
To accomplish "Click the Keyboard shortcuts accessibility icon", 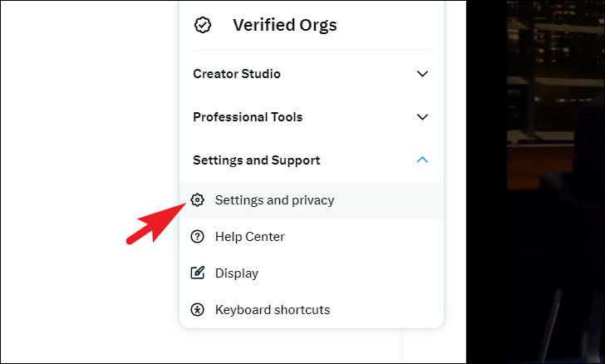I will (x=198, y=310).
